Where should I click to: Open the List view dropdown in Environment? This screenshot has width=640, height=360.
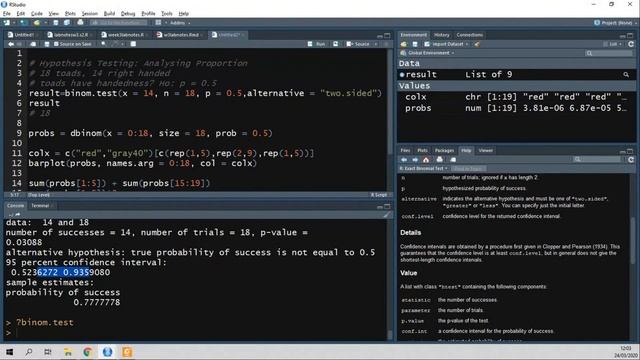tap(613, 44)
